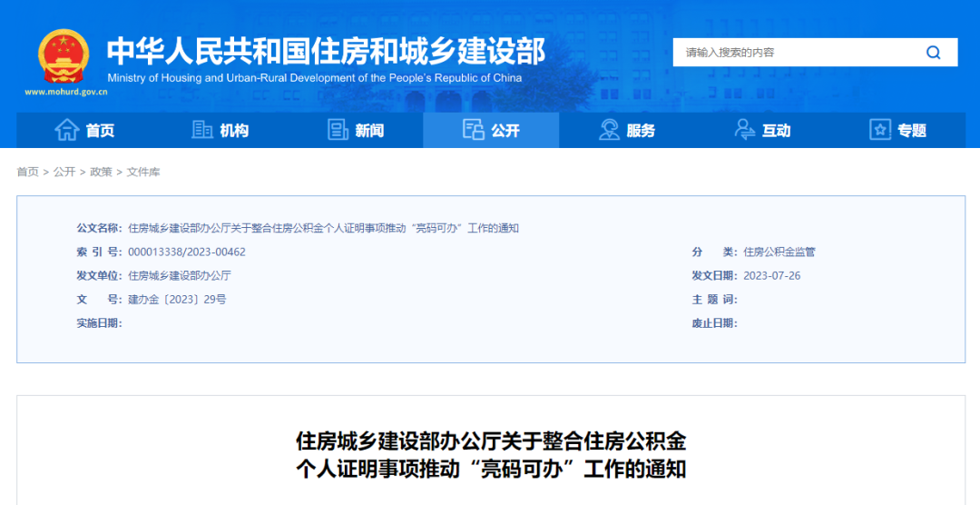Click the 实施日期 label
This screenshot has width=980, height=505.
pos(100,323)
